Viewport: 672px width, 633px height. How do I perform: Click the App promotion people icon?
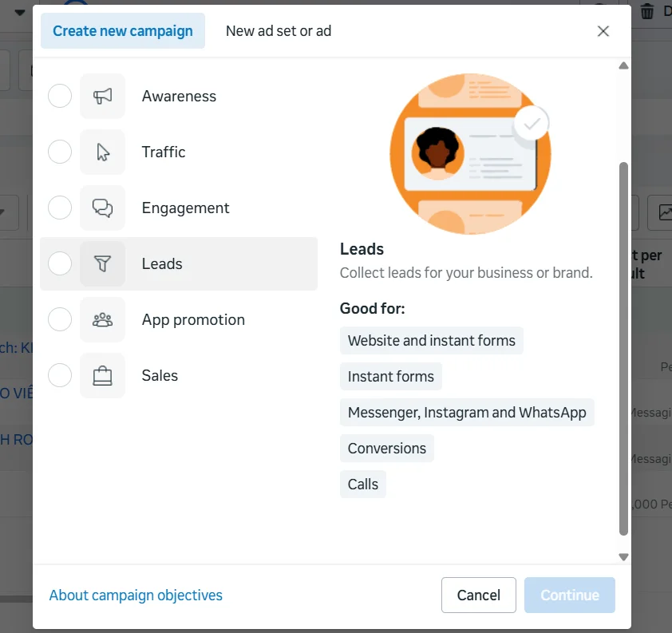pos(101,319)
